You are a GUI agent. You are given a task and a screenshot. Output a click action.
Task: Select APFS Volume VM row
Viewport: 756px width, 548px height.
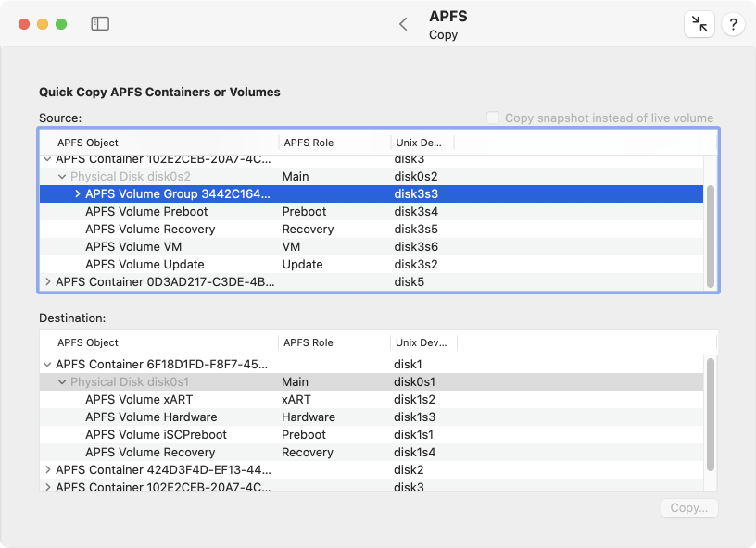point(372,246)
